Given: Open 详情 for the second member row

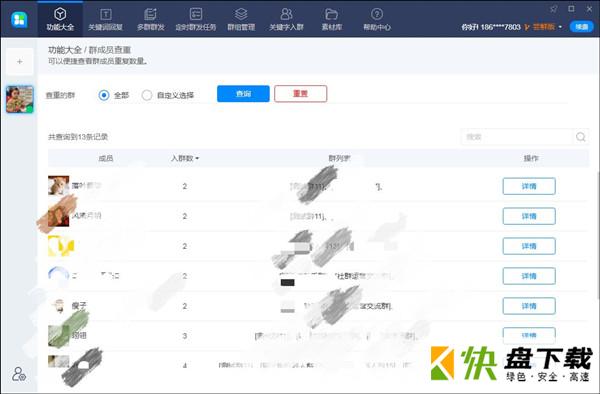Looking at the screenshot, I should [529, 216].
